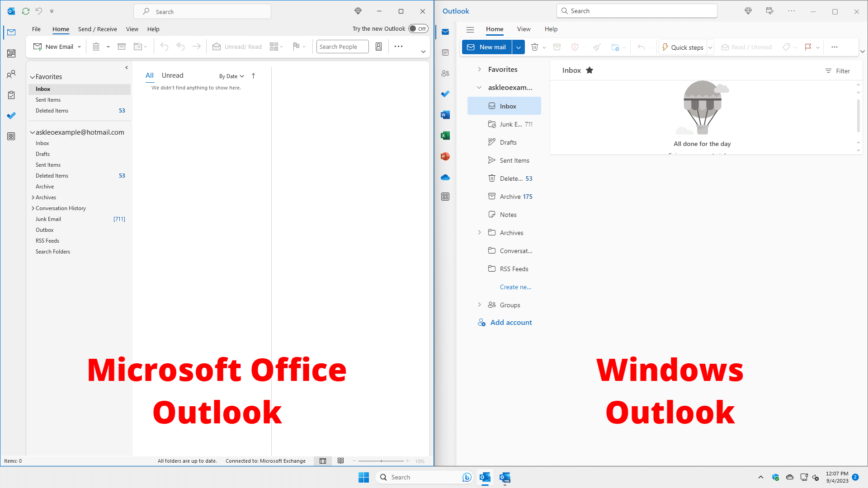Click Quick steps button in Windows Outlook

tap(683, 47)
